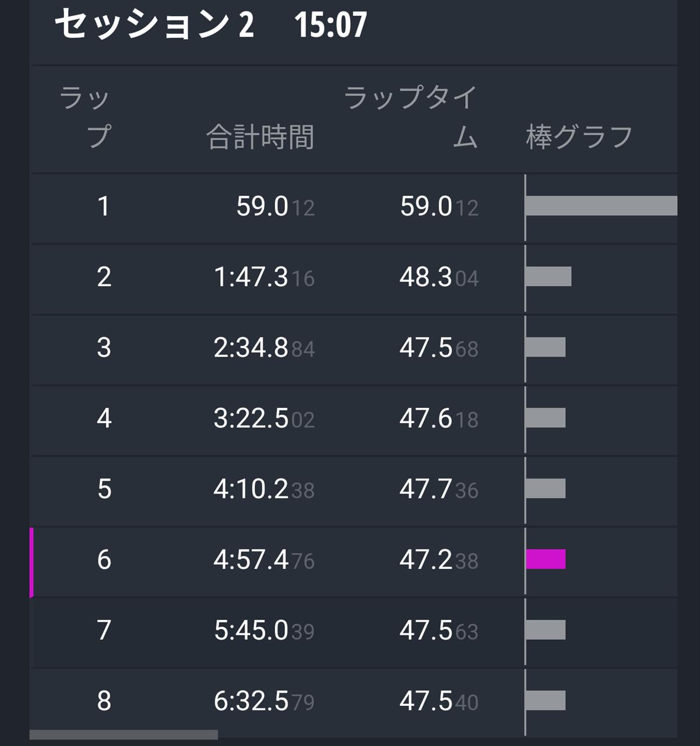Click the ラップ column header
This screenshot has height=746, width=700.
click(85, 117)
